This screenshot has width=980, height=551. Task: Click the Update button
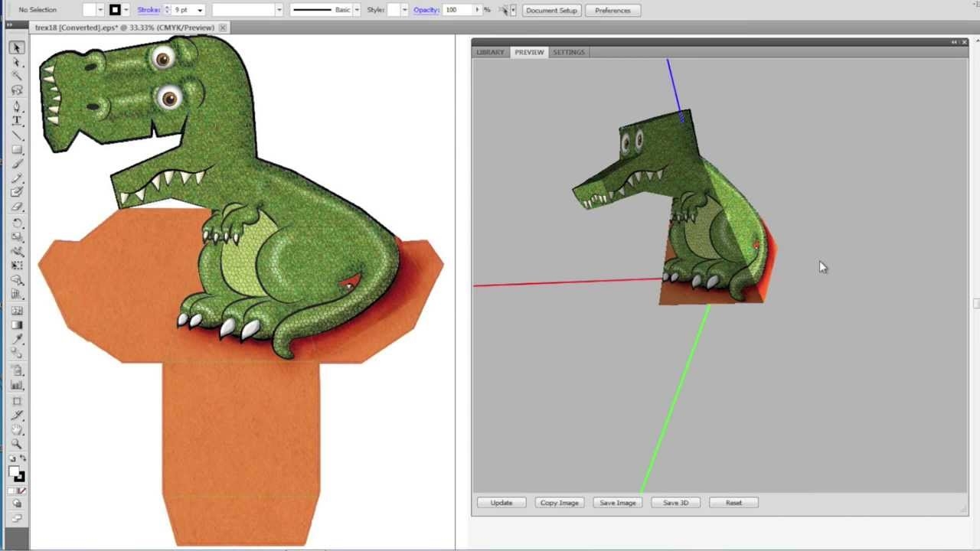(501, 503)
